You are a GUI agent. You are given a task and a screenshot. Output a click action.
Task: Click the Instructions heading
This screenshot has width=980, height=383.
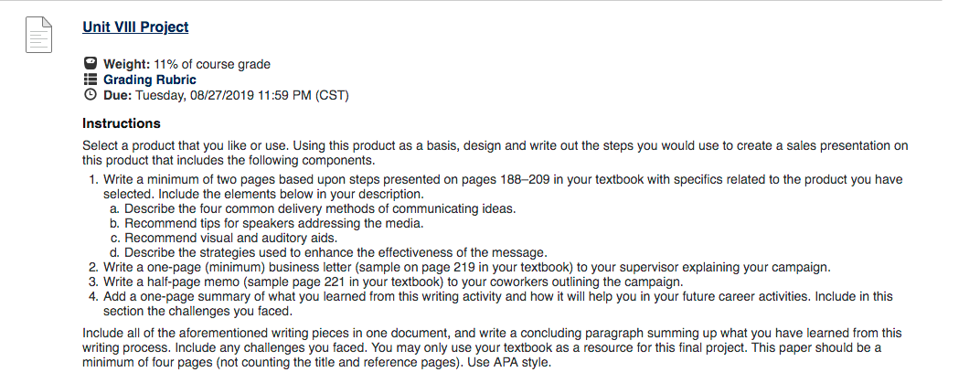pos(122,123)
